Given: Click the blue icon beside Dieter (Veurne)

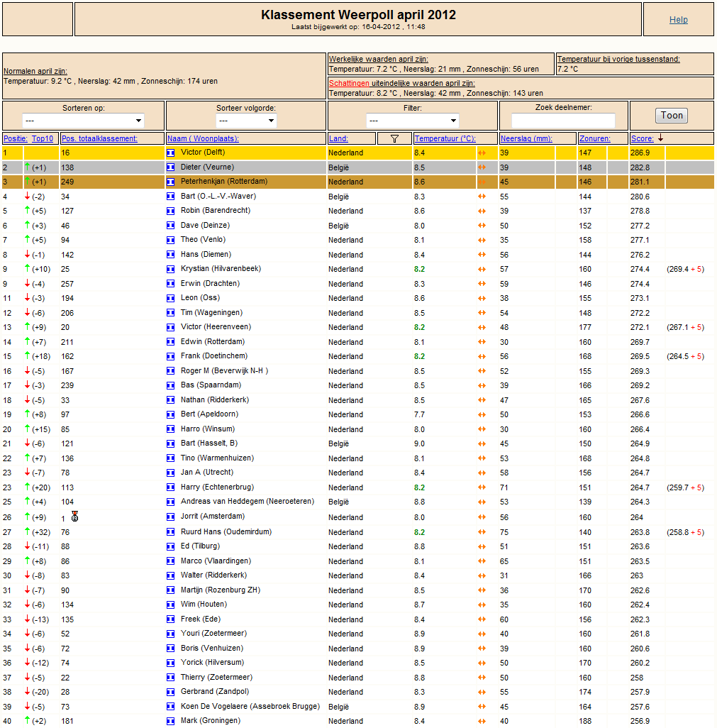Looking at the screenshot, I should pos(171,167).
